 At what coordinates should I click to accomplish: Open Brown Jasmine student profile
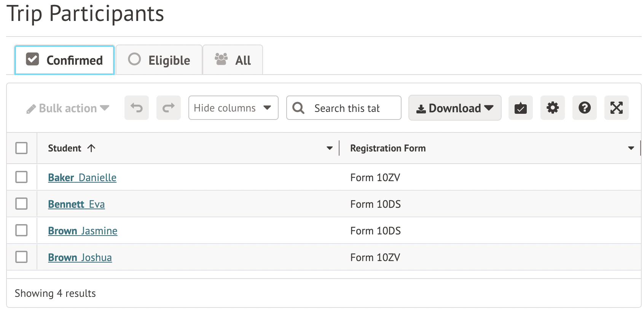[x=83, y=231]
